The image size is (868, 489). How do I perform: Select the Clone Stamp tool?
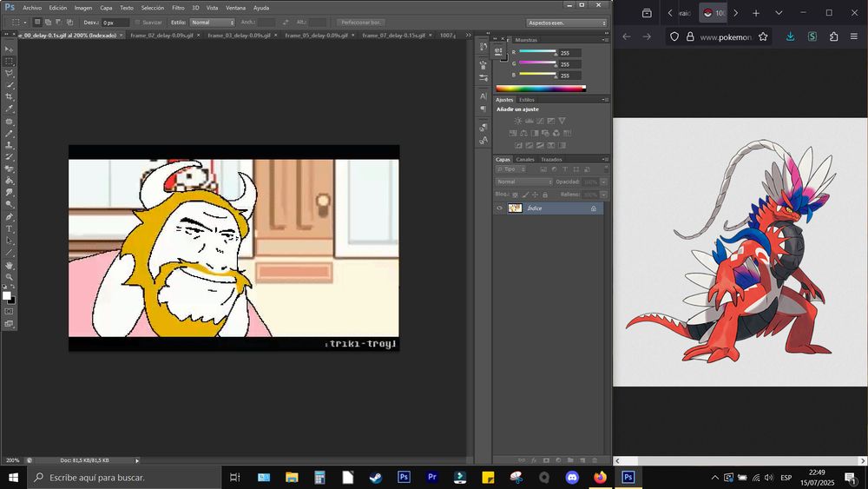pyautogui.click(x=9, y=145)
